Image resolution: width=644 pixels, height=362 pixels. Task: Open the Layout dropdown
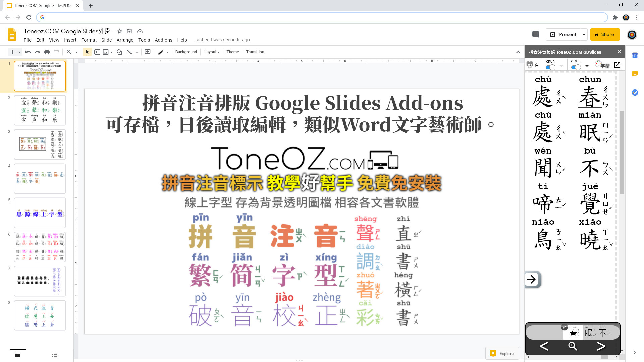(x=211, y=52)
